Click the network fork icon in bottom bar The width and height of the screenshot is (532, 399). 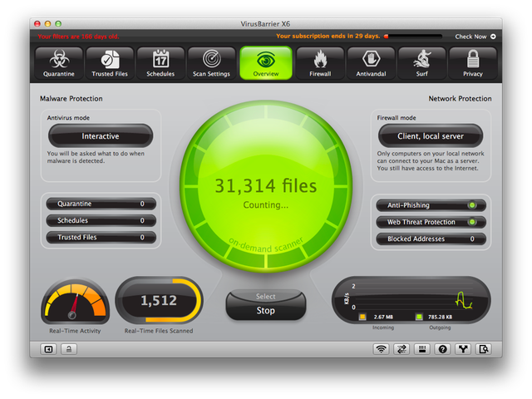(463, 349)
